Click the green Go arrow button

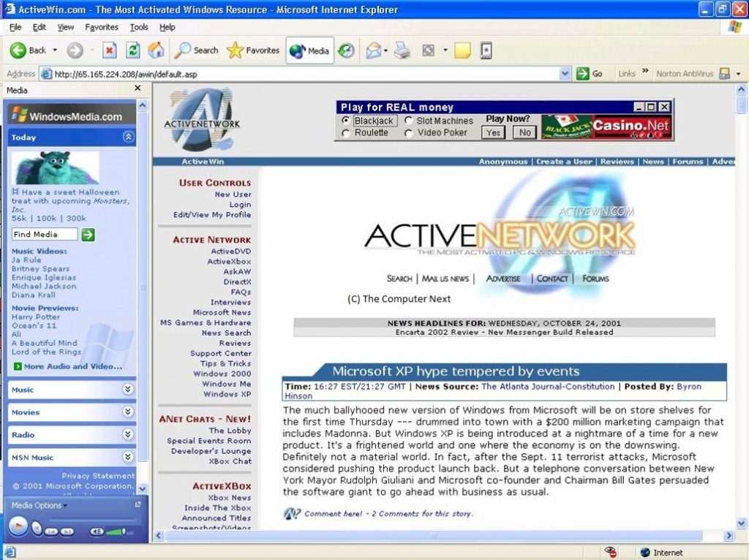[582, 74]
